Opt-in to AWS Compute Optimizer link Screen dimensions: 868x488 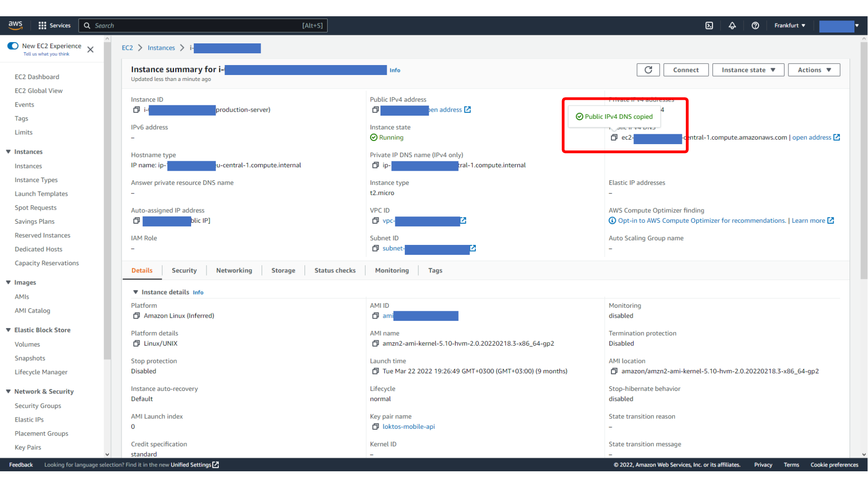coord(702,221)
